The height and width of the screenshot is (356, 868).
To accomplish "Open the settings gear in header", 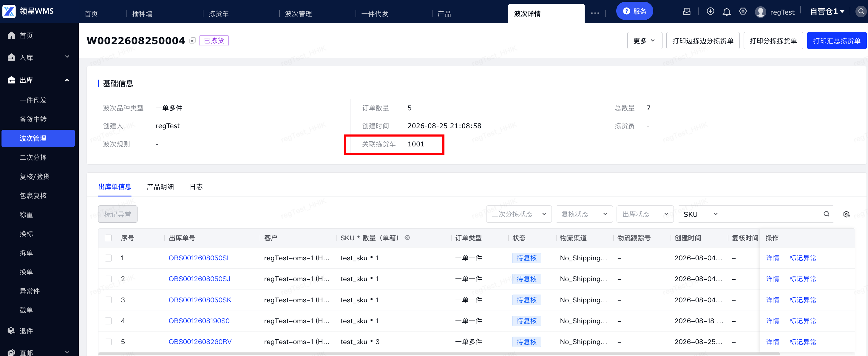I will 743,11.
